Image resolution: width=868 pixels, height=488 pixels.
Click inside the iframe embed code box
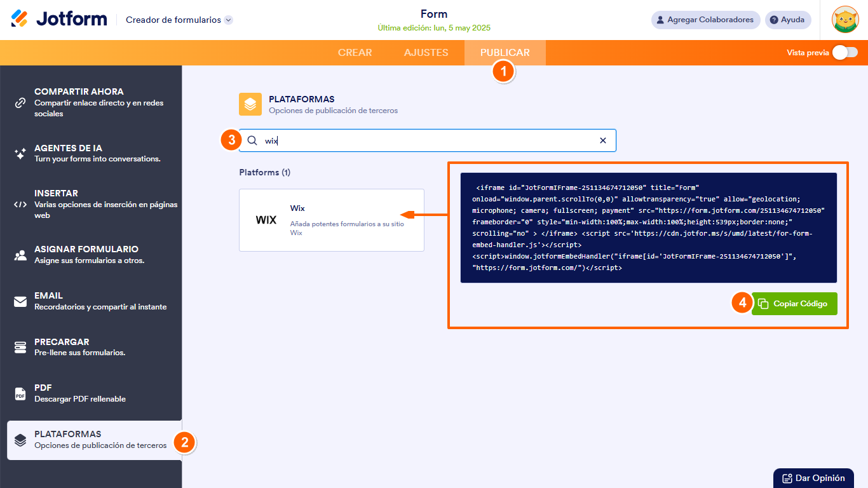coord(649,227)
